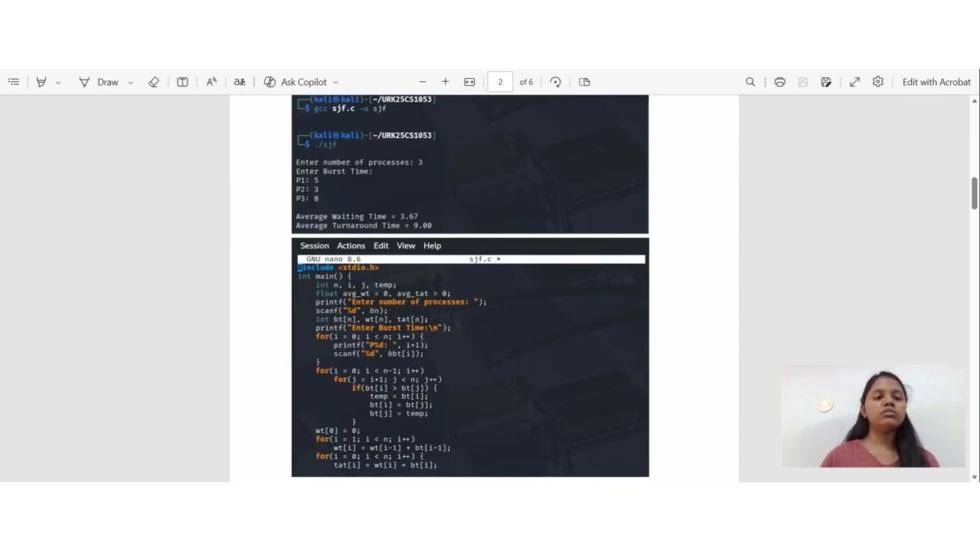Screen dimensions: 980x551
Task: Click 'Average Waiting Time = 3.67' text
Action: tap(357, 217)
